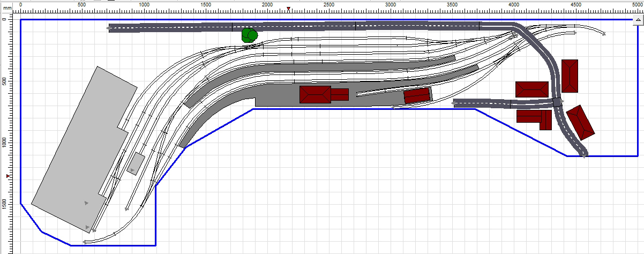The image size is (644, 254).
Task: Select the wide red house left of curved road
Action: [531, 89]
